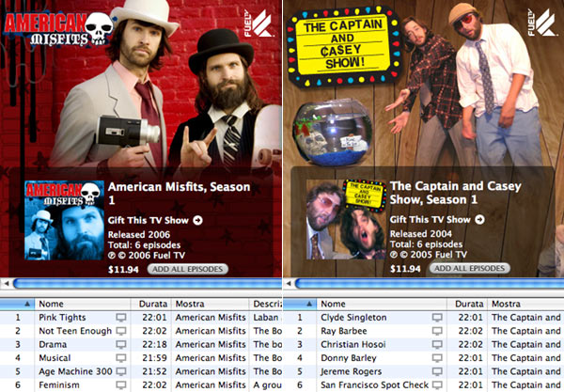Click the arrow icon beside American Misfits gift link
Viewport: 564px width, 392px height.
pos(197,221)
